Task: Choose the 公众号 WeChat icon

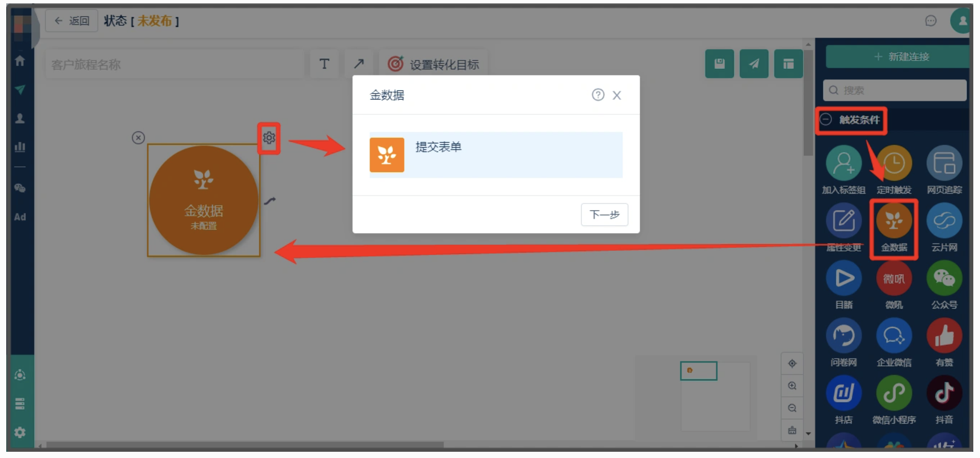Action: pos(944,278)
